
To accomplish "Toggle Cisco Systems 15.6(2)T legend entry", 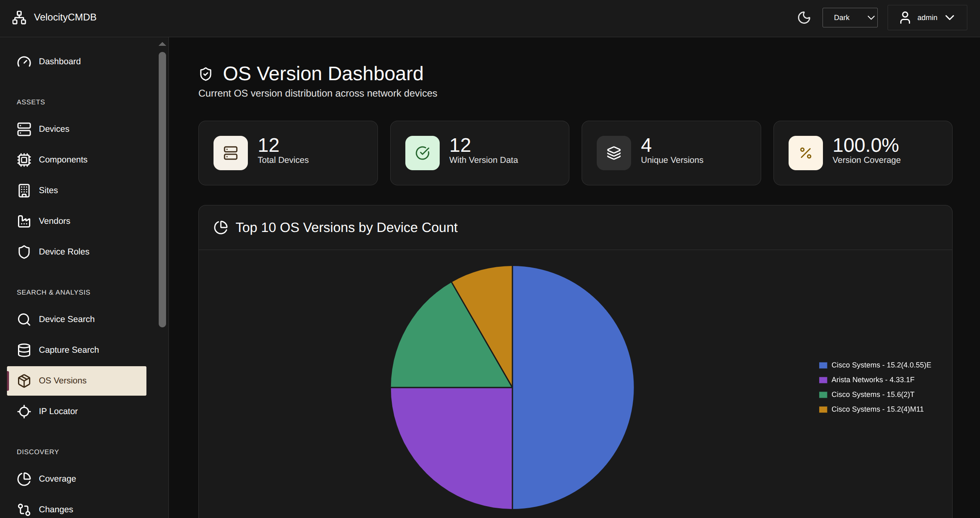I will [872, 394].
